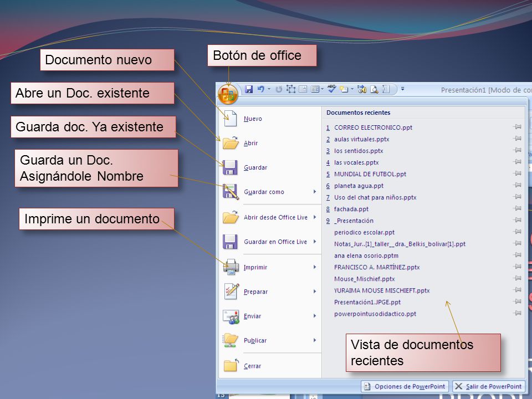Viewport: 532px width, 399px height.
Task: Click the Redo/Repeat icon in quick access toolbar
Action: point(279,89)
